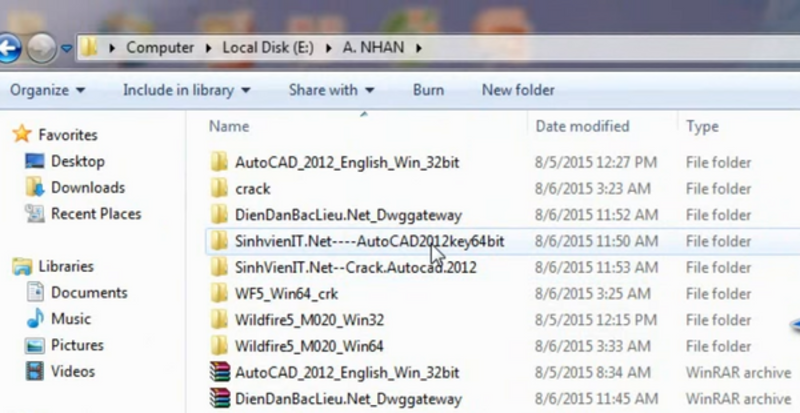
Task: Click the Recent Places icon in sidebar
Action: point(35,213)
